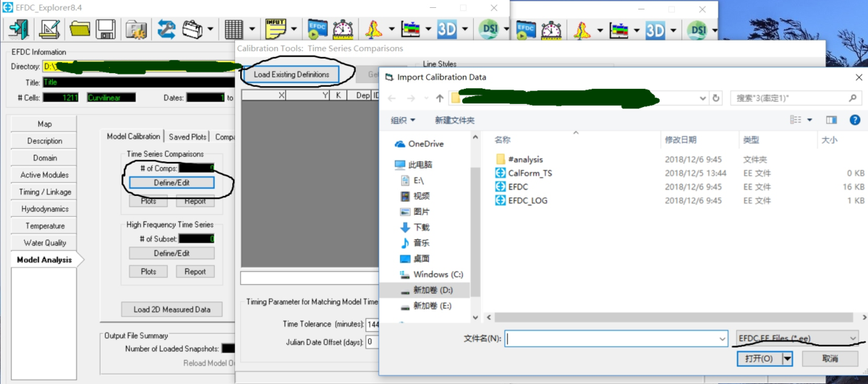
Task: Open the EFDC EE Files type dropdown
Action: click(796, 338)
